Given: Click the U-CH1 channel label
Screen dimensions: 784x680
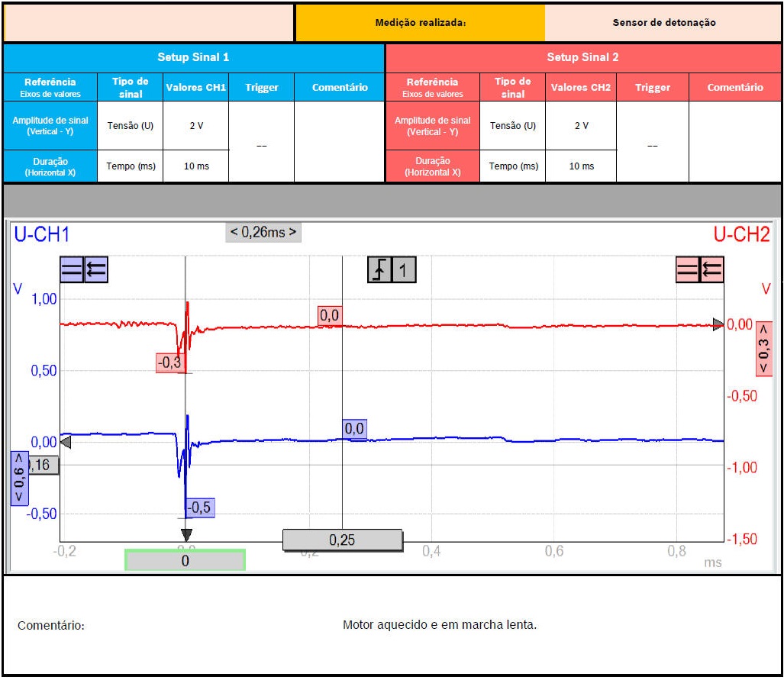Looking at the screenshot, I should click(41, 234).
